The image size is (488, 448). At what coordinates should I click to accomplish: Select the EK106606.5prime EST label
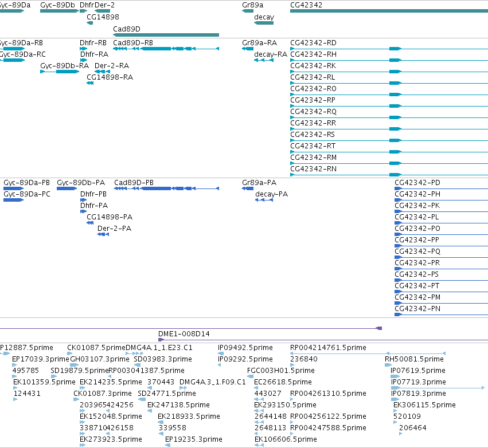(x=286, y=439)
